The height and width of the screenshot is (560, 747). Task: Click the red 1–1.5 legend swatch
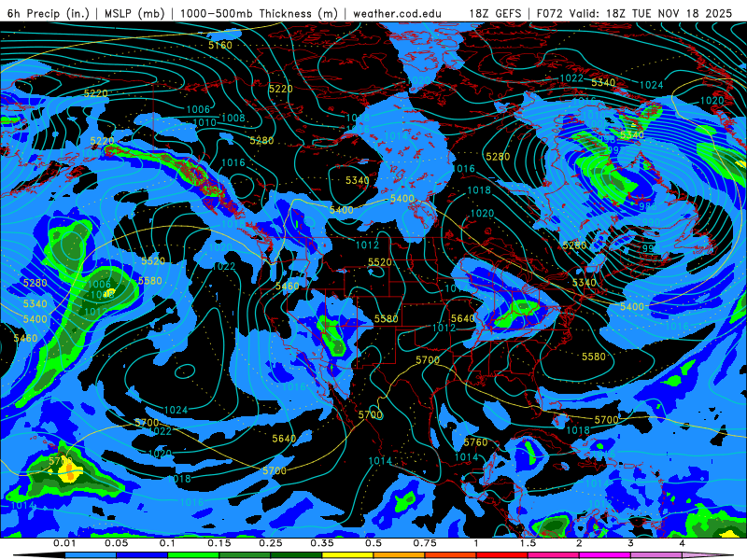502,555
